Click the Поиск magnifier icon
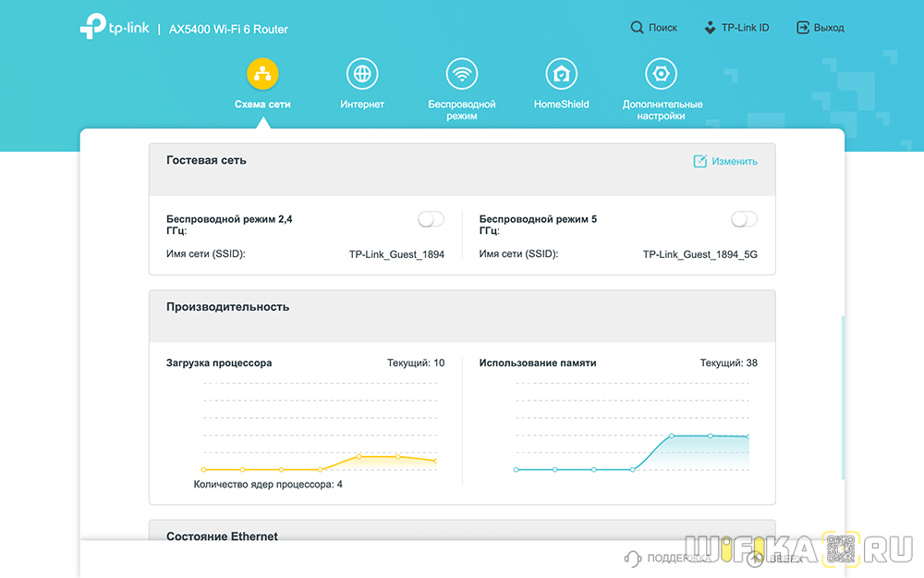Image resolution: width=924 pixels, height=578 pixels. [x=638, y=28]
